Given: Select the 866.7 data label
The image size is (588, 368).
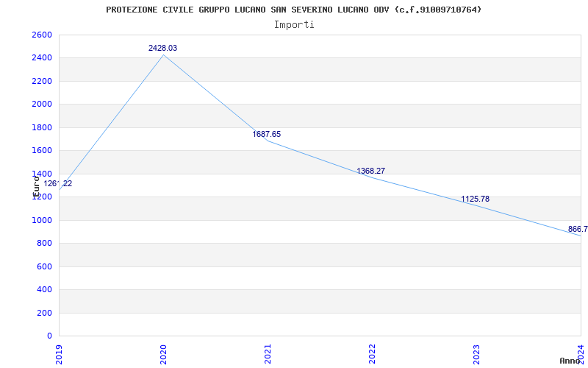Looking at the screenshot, I should click(578, 230).
